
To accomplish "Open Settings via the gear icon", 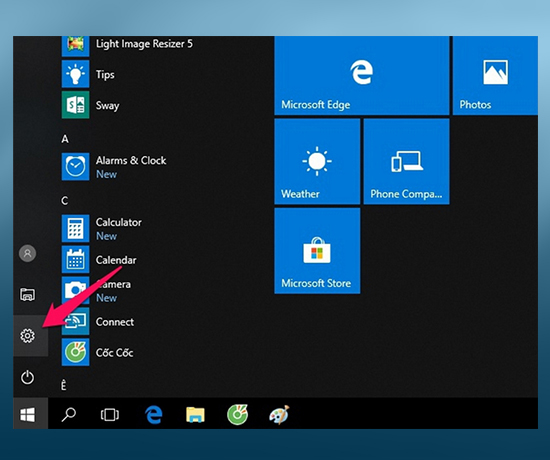I will point(27,336).
